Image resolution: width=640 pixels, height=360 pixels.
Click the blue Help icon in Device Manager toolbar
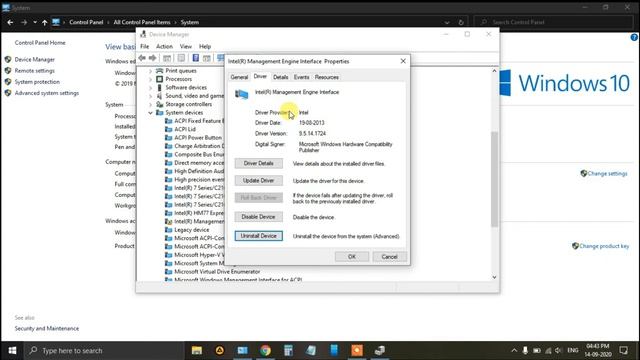(x=196, y=58)
